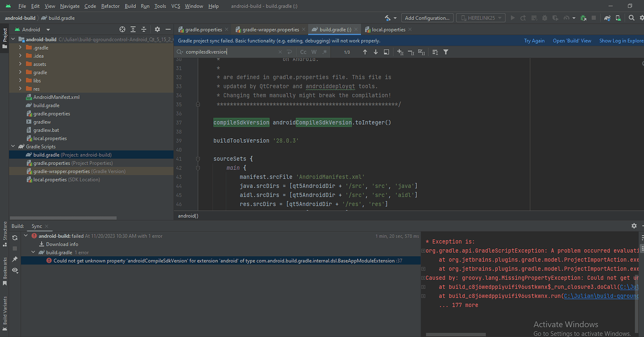Click the Try Again link
Screen dimensions: 644x337
tap(534, 41)
